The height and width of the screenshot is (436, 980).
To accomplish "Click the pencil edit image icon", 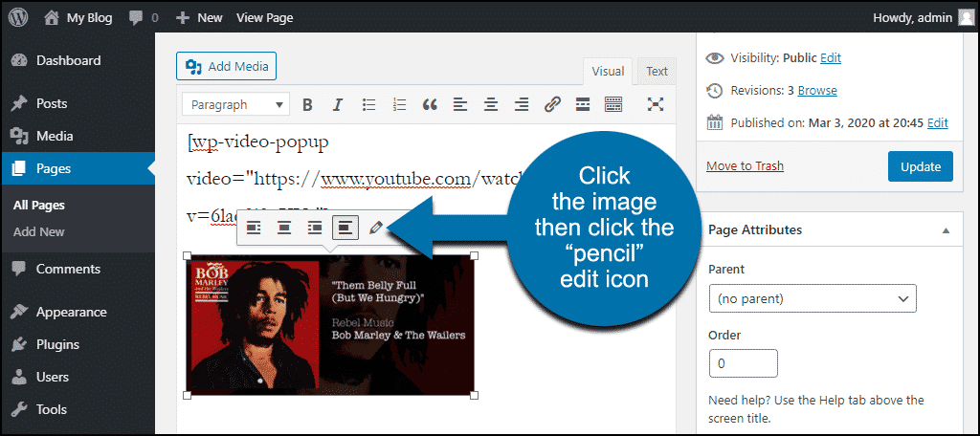I will click(x=375, y=229).
